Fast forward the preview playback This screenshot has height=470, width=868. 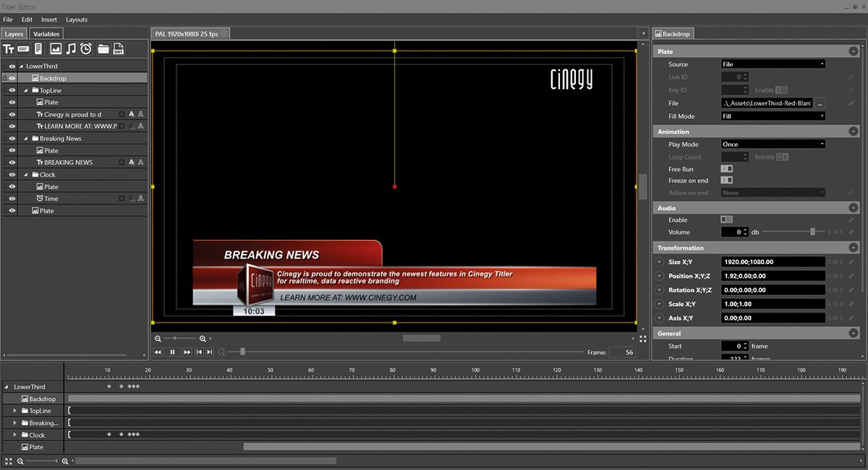pyautogui.click(x=187, y=352)
